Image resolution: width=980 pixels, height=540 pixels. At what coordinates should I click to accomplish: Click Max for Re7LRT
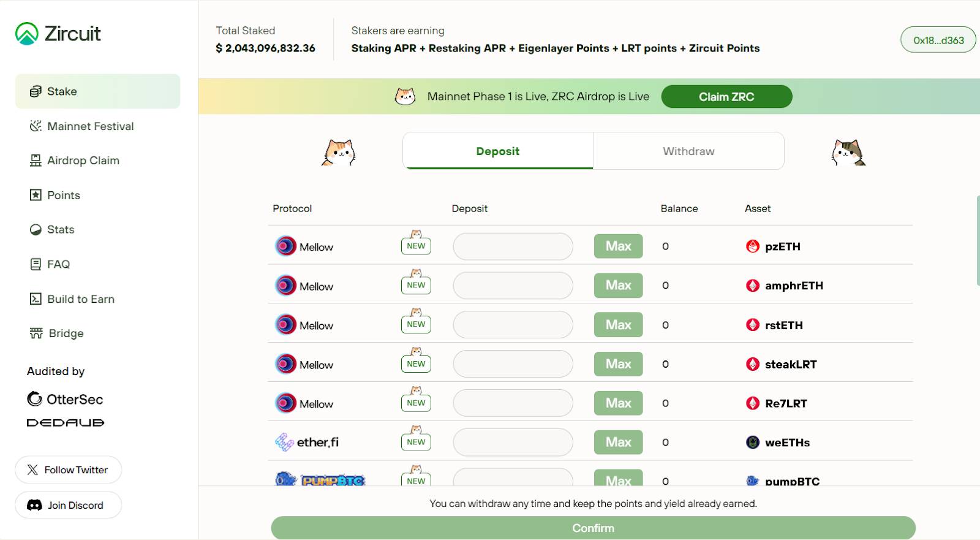[619, 403]
